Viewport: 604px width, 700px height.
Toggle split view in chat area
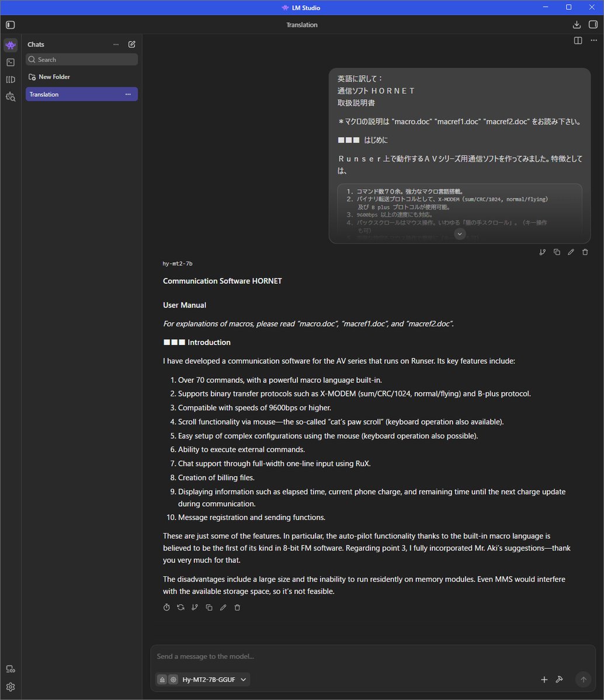coord(578,41)
